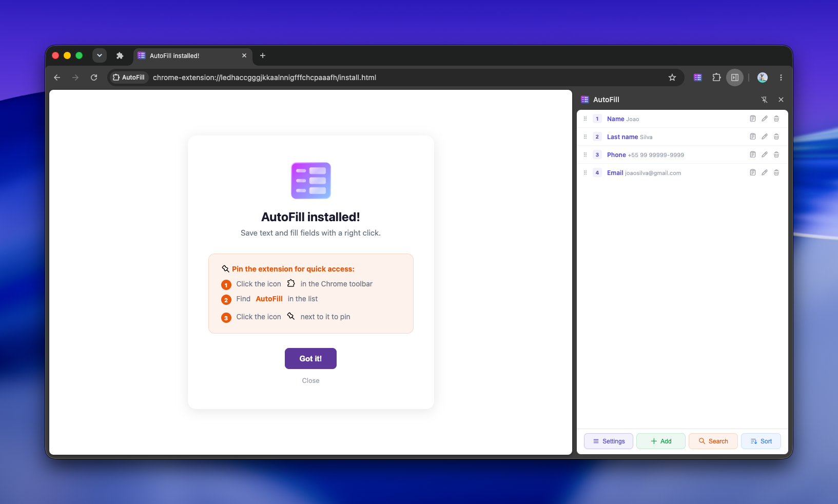Open a new tab with the plus button
Viewport: 838px width, 504px height.
(263, 55)
